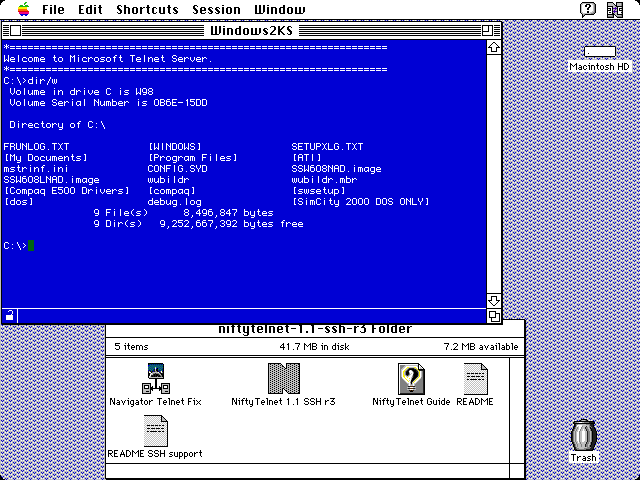Click the terminal scroll up arrow
This screenshot has width=640, height=480.
pos(494,47)
